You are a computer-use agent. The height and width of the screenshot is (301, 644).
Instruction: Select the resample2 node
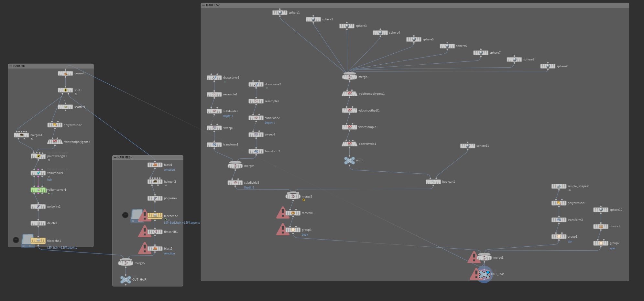256,101
